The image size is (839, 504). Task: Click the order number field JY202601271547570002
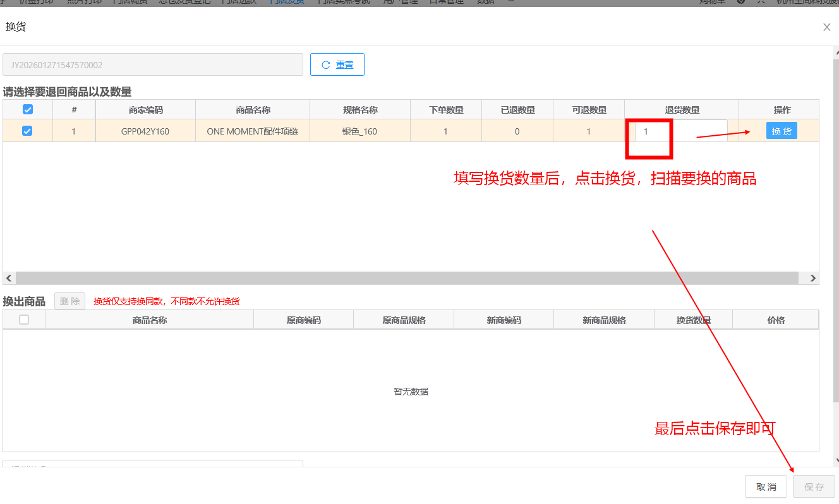[153, 65]
